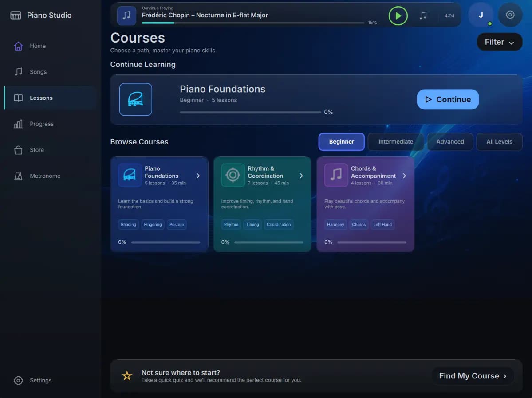Seek in the Nocturne playback progress bar

(253, 23)
